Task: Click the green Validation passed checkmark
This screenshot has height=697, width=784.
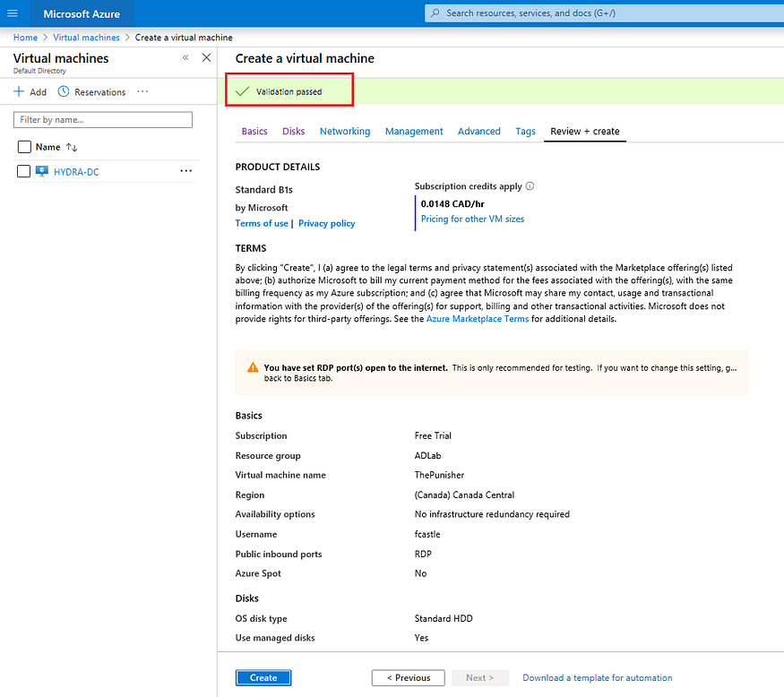Action: click(244, 90)
